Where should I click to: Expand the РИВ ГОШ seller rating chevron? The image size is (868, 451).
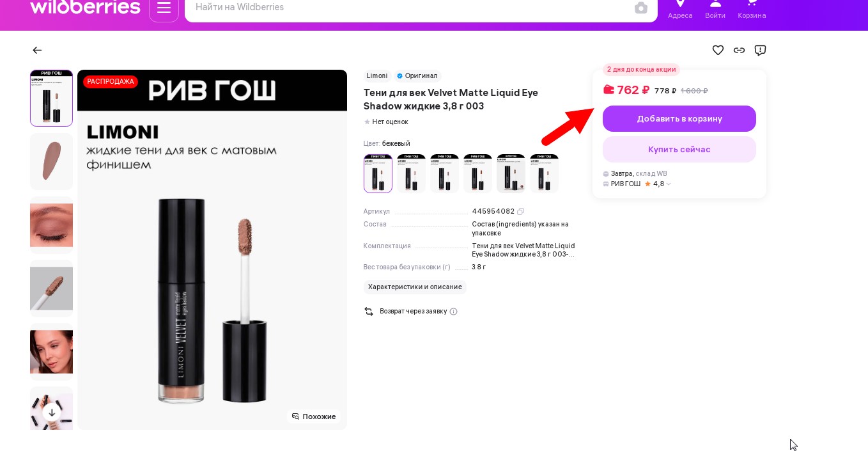(669, 184)
